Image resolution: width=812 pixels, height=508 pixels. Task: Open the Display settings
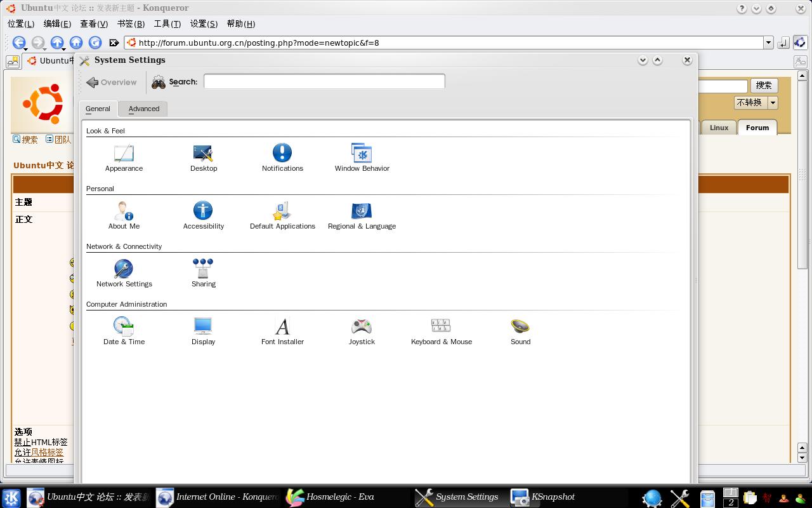tap(203, 331)
